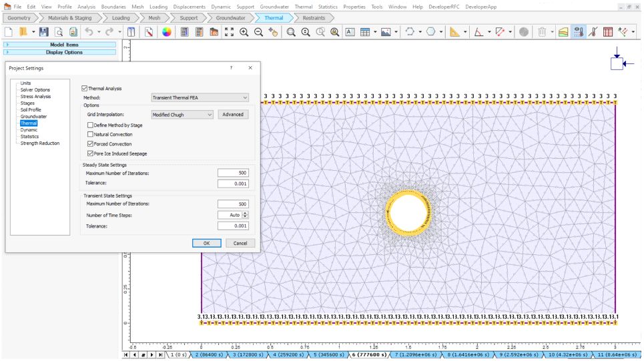Click the trash can delete icon
This screenshot has width=644, height=361.
(543, 32)
